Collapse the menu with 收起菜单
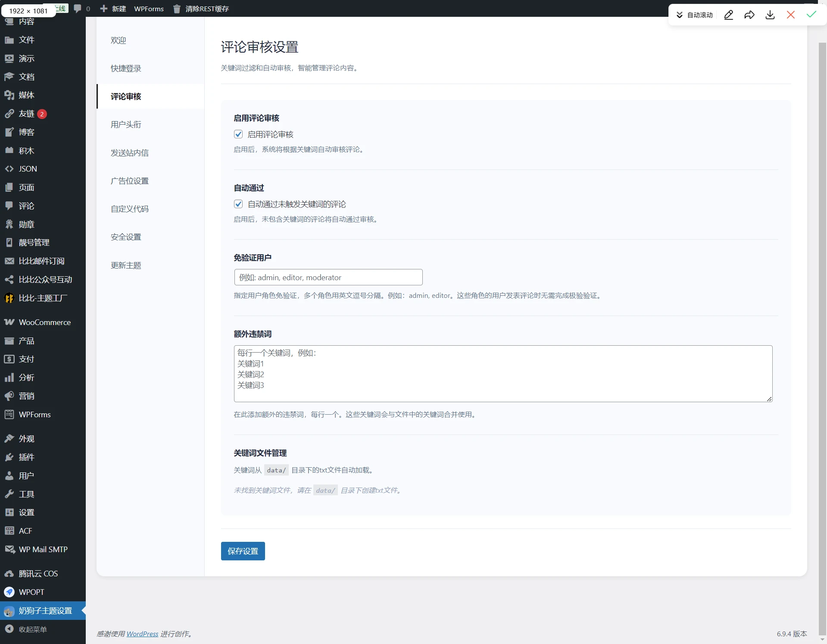Image resolution: width=827 pixels, height=644 pixels. 43,629
